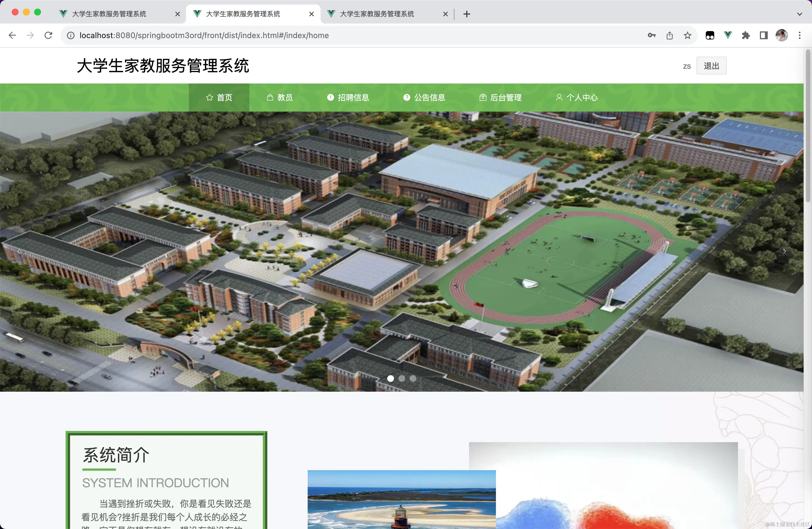Toggle the browser side panel icon
Screen dimensions: 812x529
pyautogui.click(x=764, y=36)
